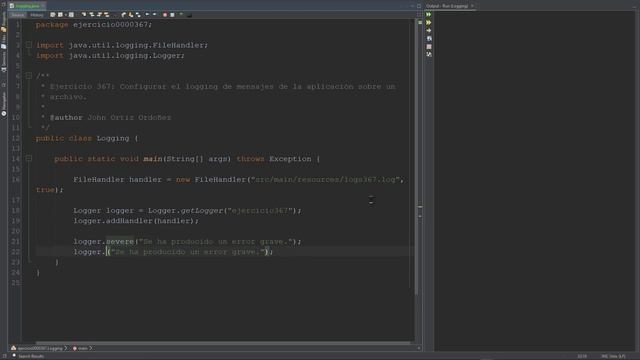
Task: Select the Output - Run (Logging) tab
Action: 447,6
